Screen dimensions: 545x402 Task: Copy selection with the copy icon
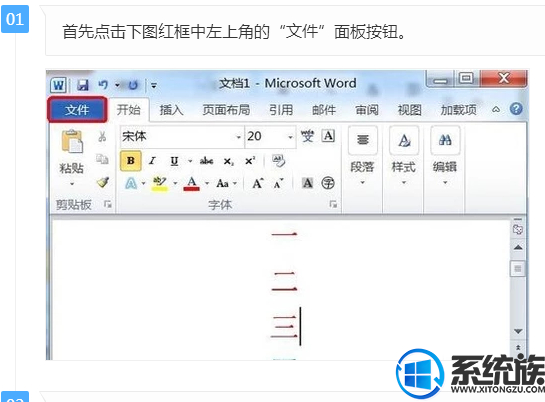(102, 159)
